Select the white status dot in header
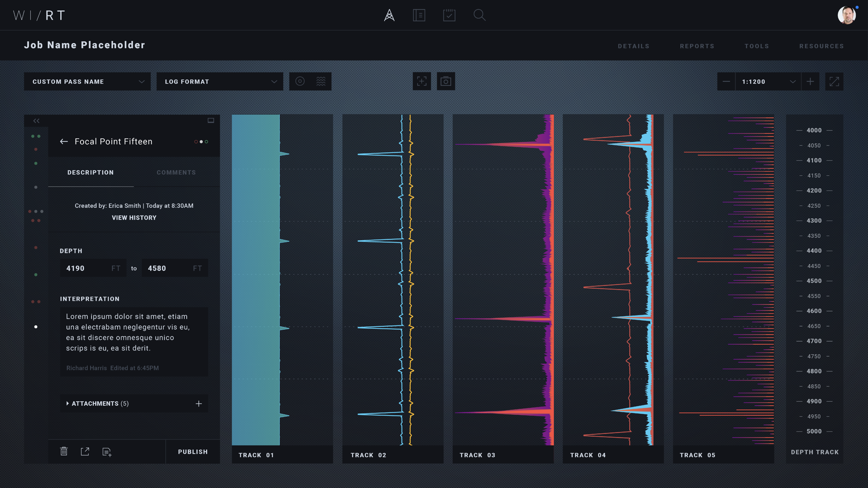Viewport: 868px width, 488px height. pos(201,142)
